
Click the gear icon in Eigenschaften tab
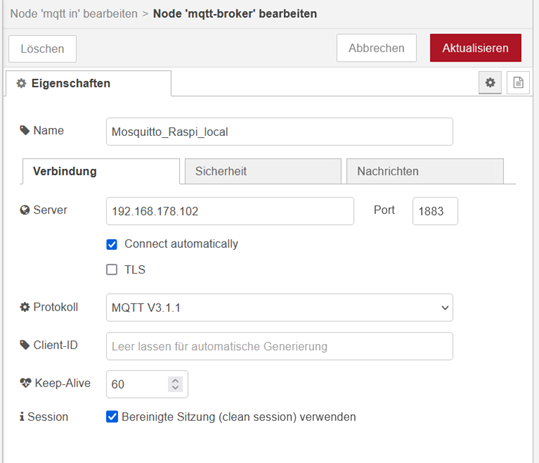[x=21, y=83]
